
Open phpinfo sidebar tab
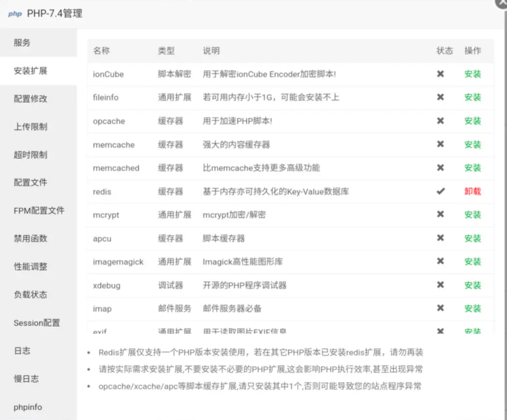38,407
